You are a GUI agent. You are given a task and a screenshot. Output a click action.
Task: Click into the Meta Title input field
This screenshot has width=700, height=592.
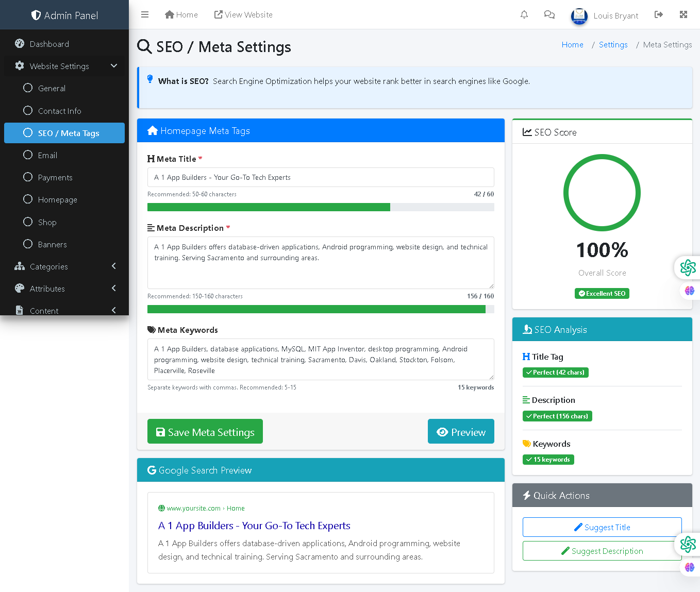coord(320,177)
